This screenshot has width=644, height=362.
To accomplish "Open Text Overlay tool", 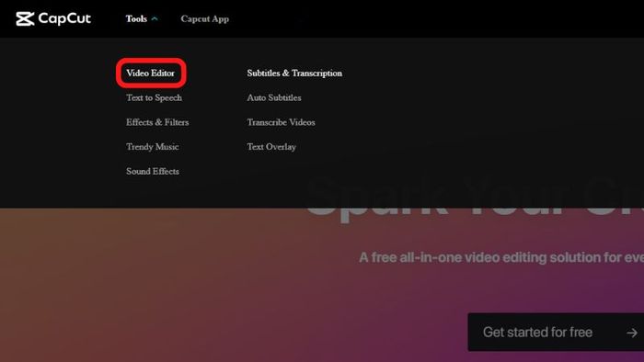I will click(x=271, y=147).
